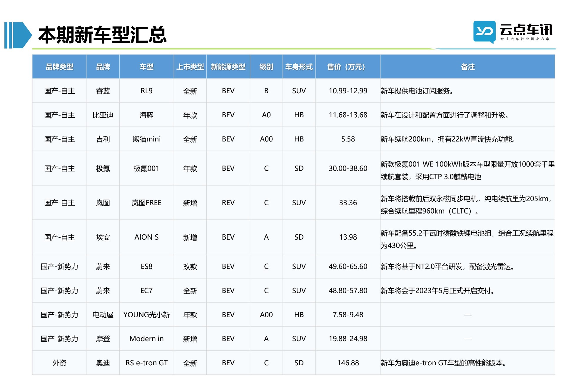Select the 极氪 brand cell
Screen dimensions: 588x392
(103, 168)
